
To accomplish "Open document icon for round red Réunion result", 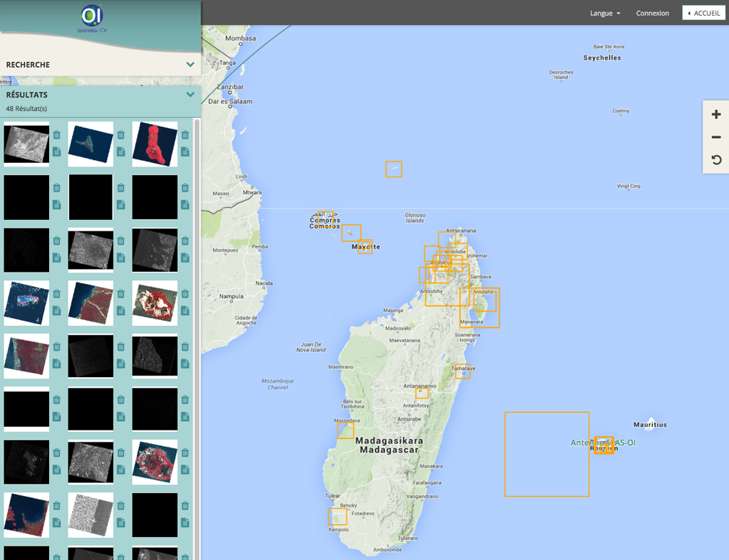I will point(185,470).
